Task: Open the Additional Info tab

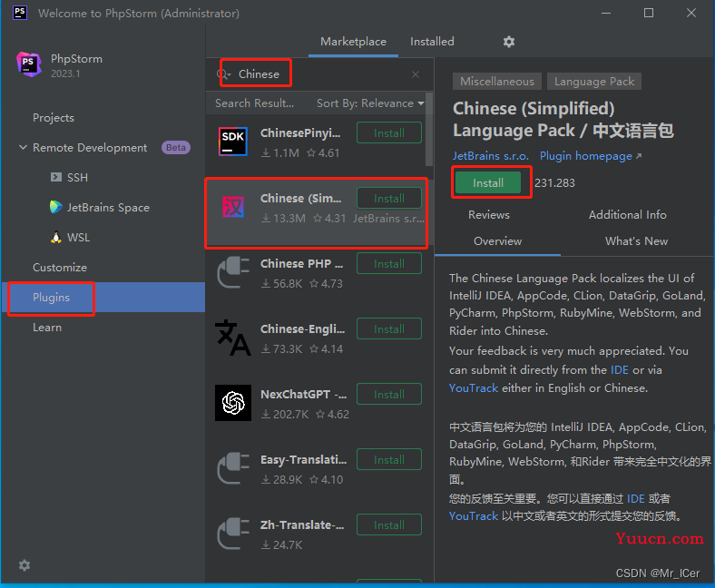Action: tap(628, 214)
